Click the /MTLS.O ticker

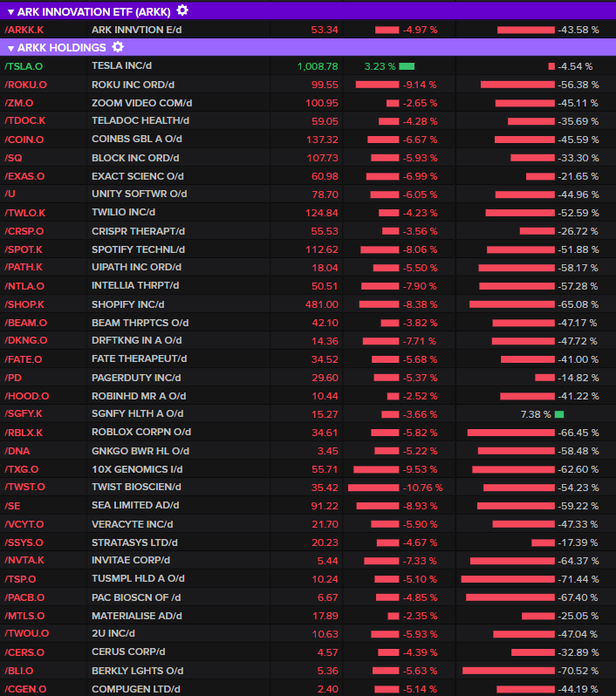point(24,616)
